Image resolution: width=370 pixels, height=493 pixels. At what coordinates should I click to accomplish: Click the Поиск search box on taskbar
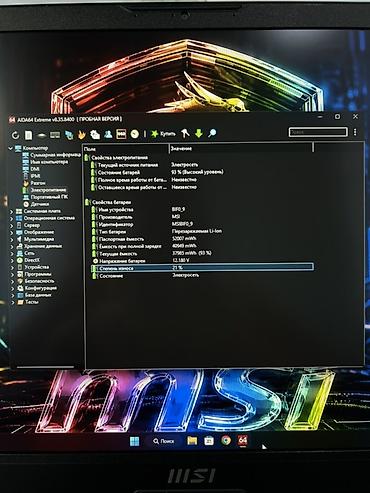(163, 441)
